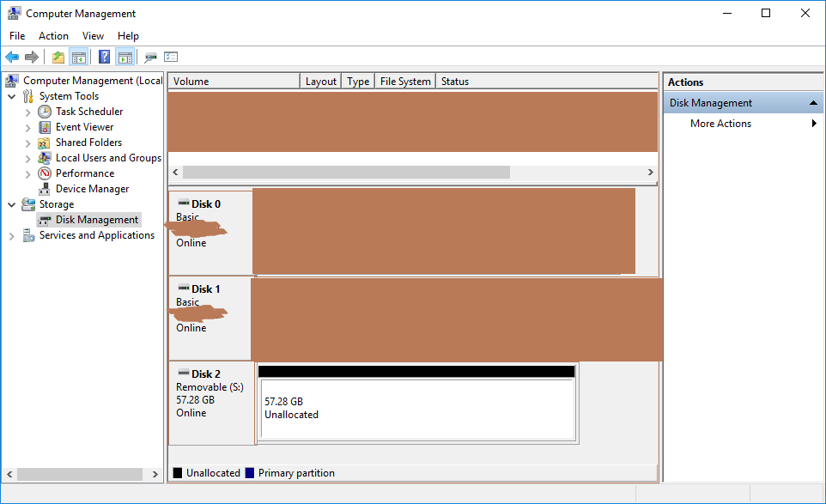Click right arrow of volume list scrollbar
This screenshot has height=504, width=826.
(651, 173)
